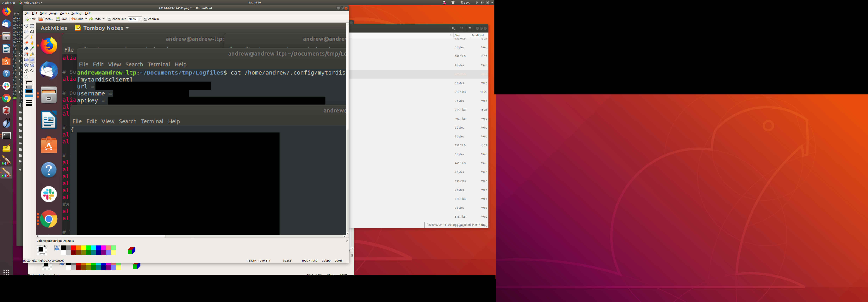This screenshot has height=302, width=868.
Task: Pick the thickest line width option
Action: click(29, 105)
